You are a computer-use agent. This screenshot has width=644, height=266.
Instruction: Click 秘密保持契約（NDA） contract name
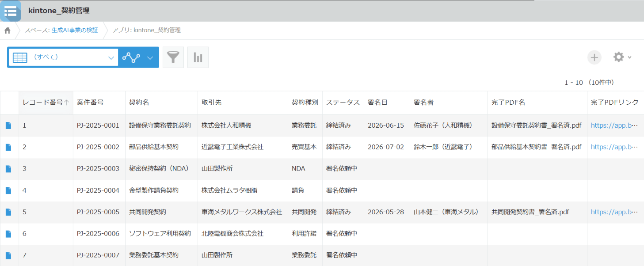click(159, 169)
